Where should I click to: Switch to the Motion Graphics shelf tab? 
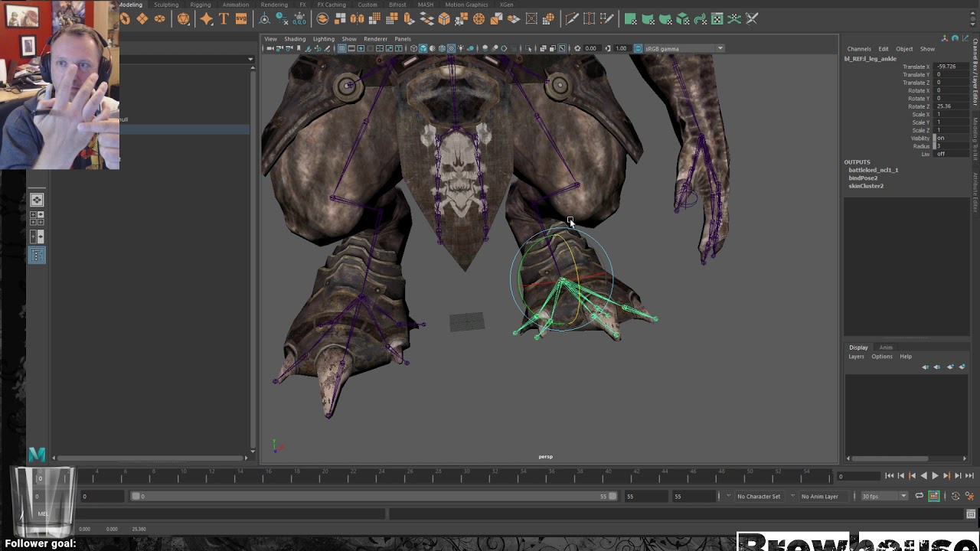click(466, 5)
